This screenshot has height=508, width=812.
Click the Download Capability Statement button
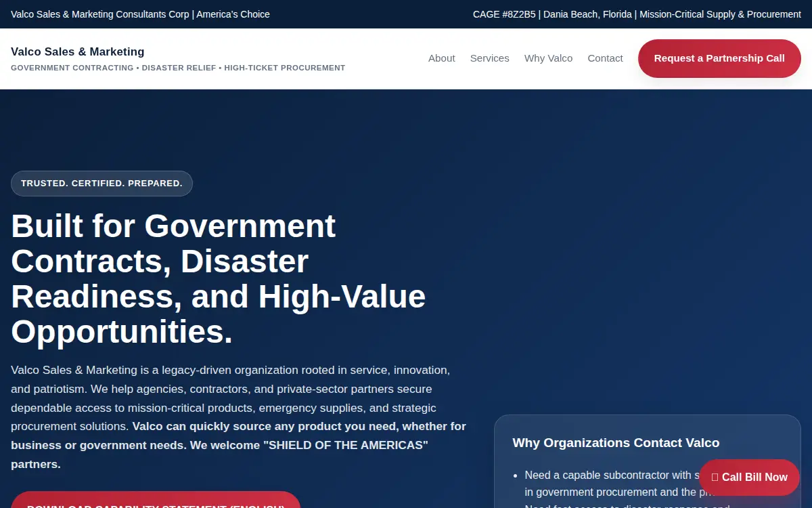tap(156, 500)
